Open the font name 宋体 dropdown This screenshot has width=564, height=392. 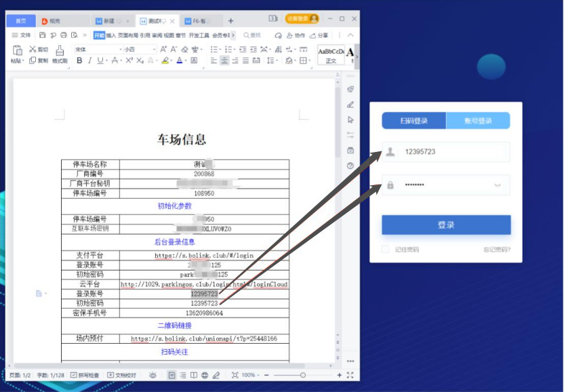(121, 50)
